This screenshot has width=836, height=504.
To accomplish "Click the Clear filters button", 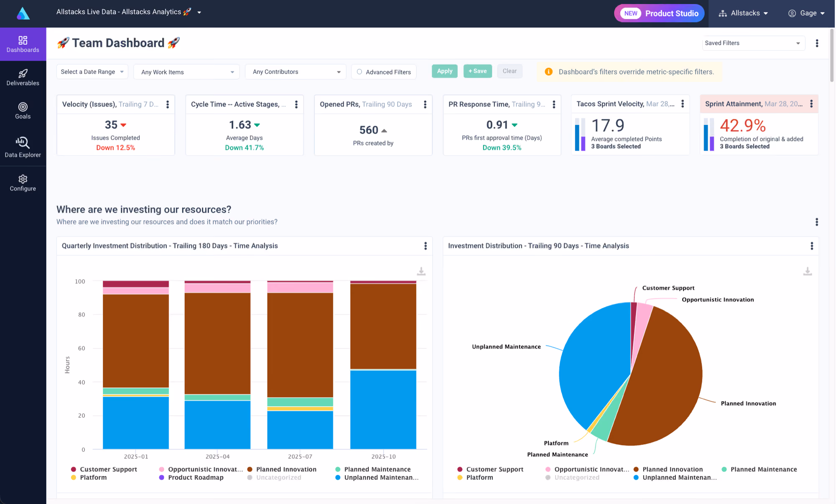I will coord(510,71).
